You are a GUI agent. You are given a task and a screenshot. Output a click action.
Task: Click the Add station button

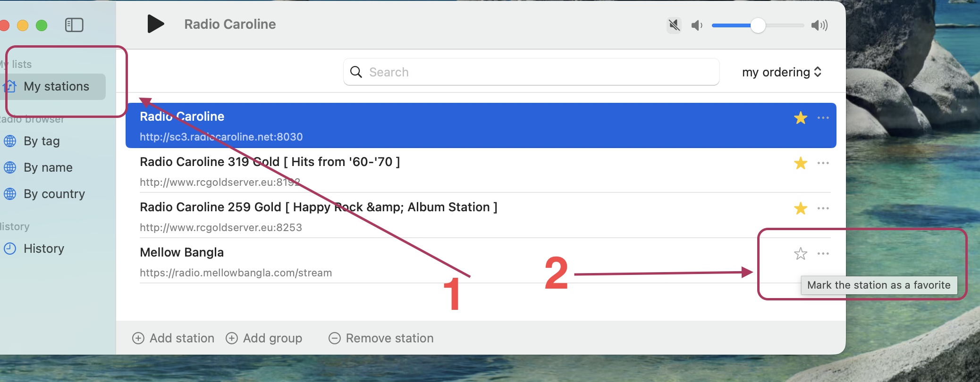pyautogui.click(x=173, y=338)
